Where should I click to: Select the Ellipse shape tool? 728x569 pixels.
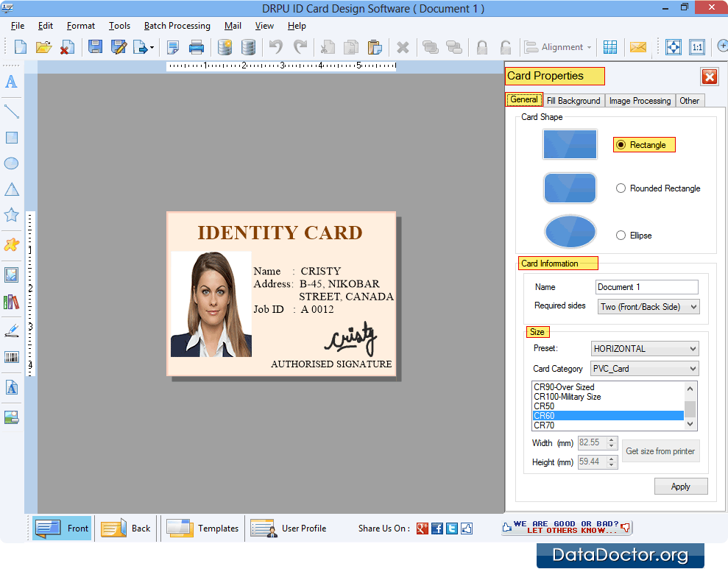(11, 163)
